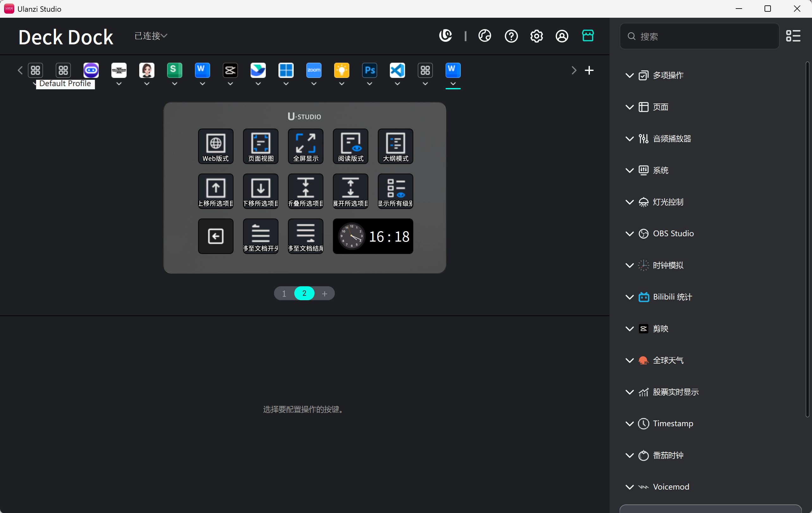Expand the 多项操作 category
This screenshot has width=812, height=513.
click(668, 75)
